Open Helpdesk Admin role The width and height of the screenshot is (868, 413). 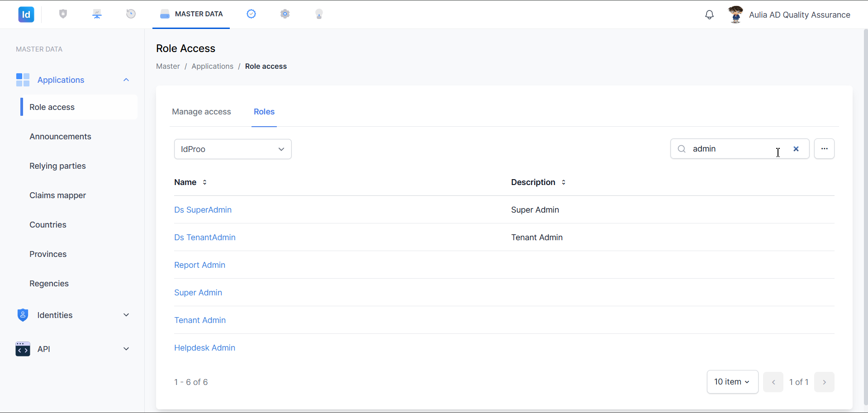[204, 348]
